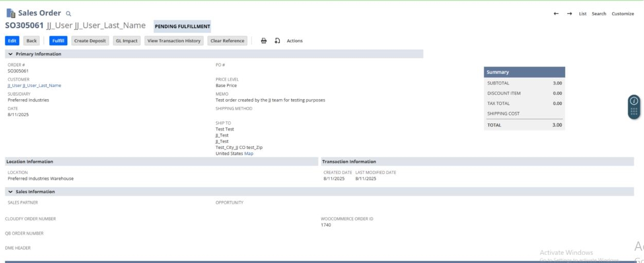View Transaction History
Image resolution: width=644 pixels, height=263 pixels.
(x=174, y=41)
